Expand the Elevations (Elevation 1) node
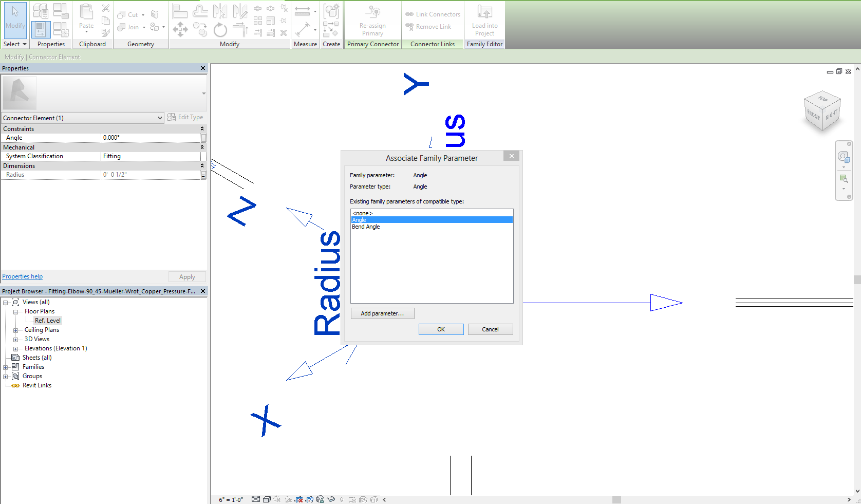This screenshot has width=861, height=504. [15, 349]
